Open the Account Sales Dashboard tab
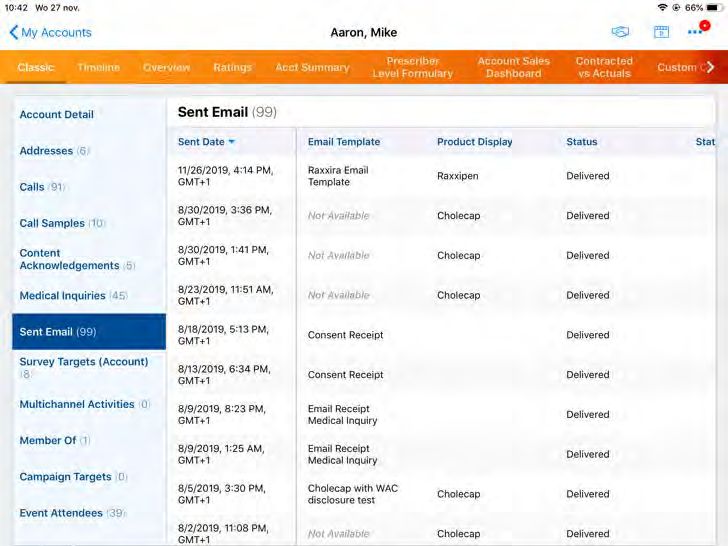728x546 pixels. point(513,68)
